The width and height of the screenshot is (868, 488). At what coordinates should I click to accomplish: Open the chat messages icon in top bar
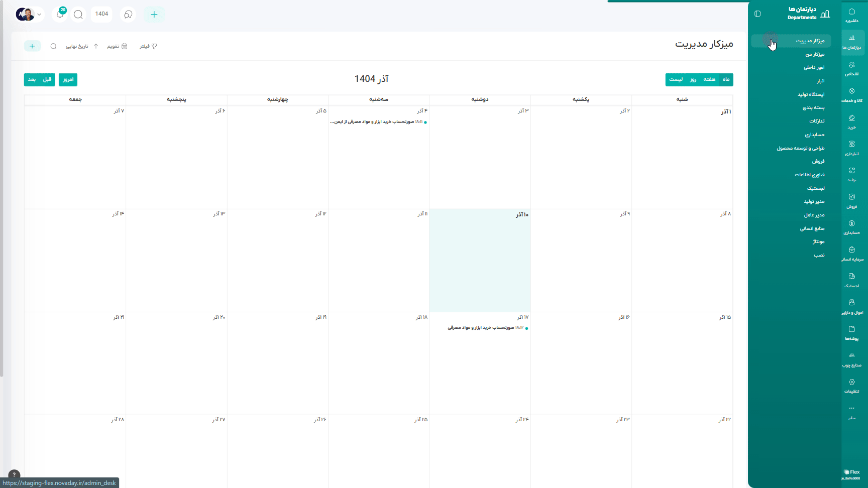(128, 15)
